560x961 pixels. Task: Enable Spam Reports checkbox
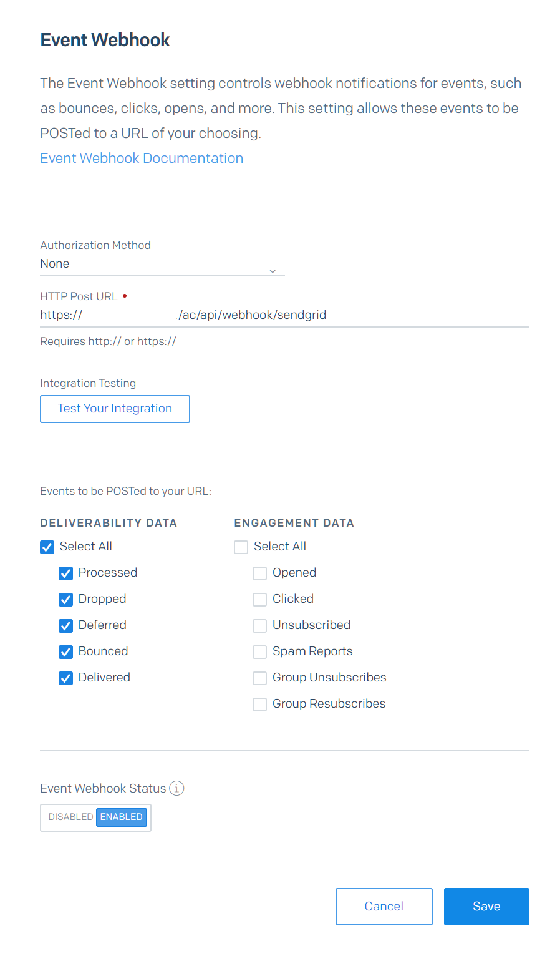[259, 652]
